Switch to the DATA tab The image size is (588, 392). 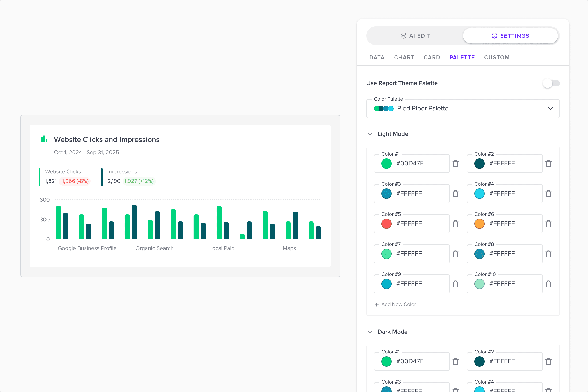tap(377, 58)
